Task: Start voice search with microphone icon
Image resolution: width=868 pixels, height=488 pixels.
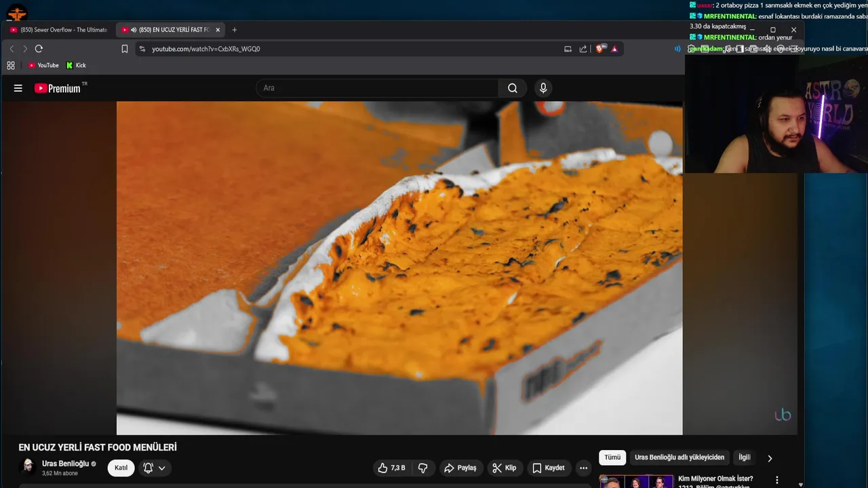Action: click(542, 88)
